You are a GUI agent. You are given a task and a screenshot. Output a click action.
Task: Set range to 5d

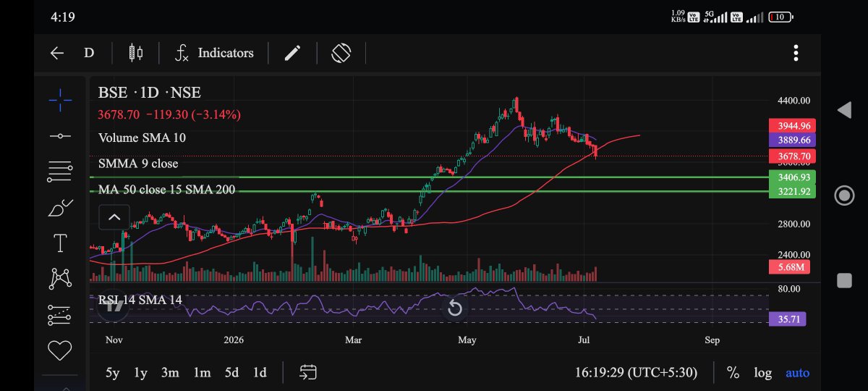pyautogui.click(x=231, y=373)
